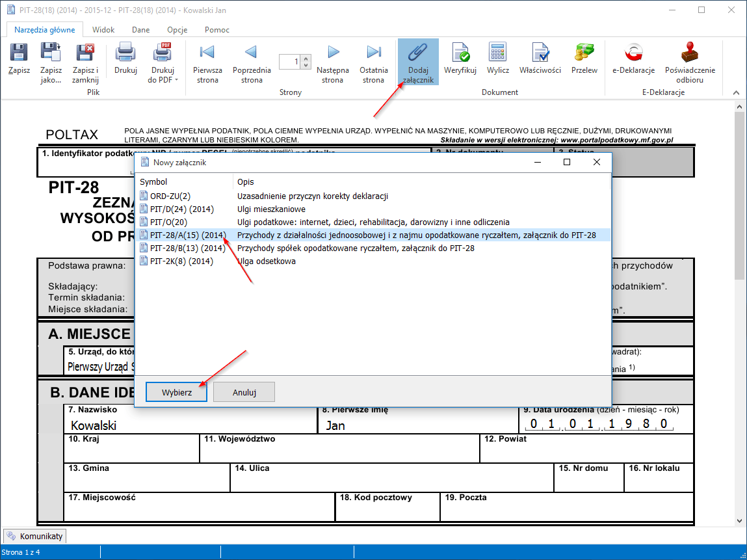The width and height of the screenshot is (747, 560).
Task: Collapse the ribbon with chevron
Action: point(735,92)
